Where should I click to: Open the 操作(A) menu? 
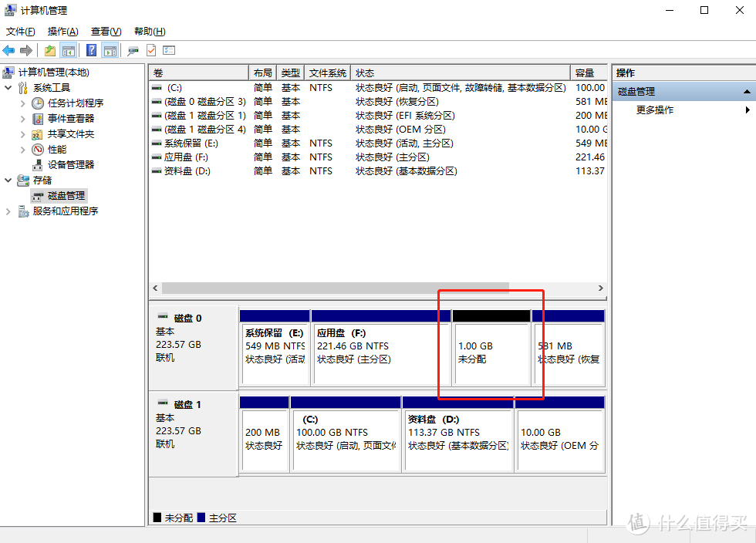pyautogui.click(x=62, y=31)
